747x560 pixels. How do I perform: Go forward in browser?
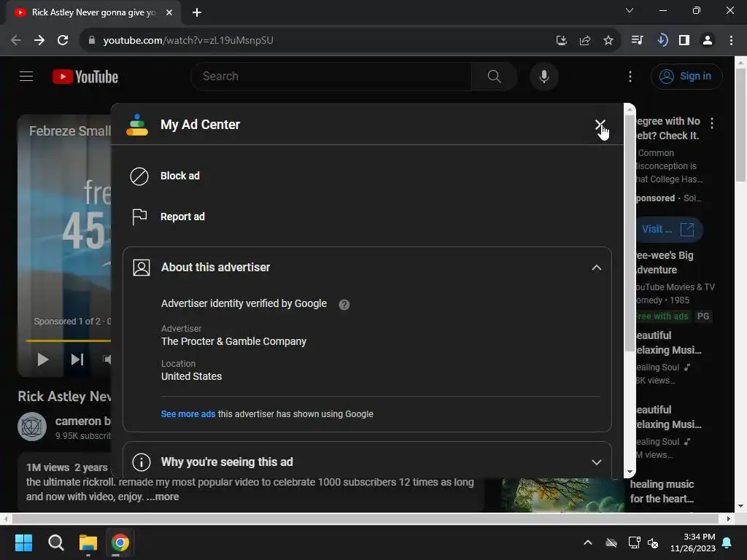click(x=39, y=41)
